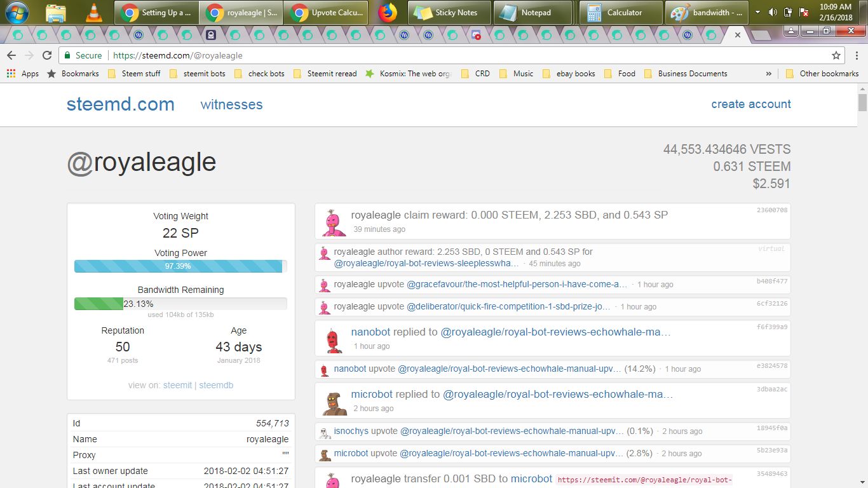The image size is (868, 488).
Task: Close the active Chrome tab
Action: (738, 35)
